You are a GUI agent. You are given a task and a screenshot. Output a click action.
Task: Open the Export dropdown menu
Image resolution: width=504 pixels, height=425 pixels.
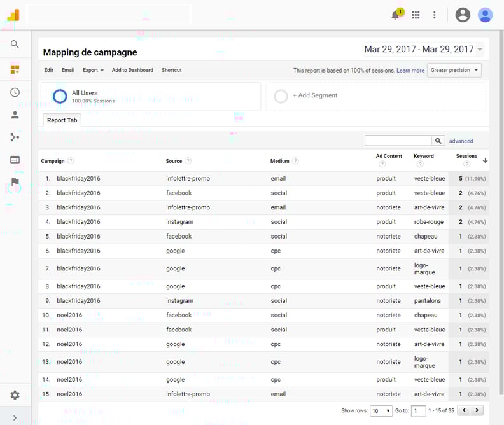pos(93,70)
